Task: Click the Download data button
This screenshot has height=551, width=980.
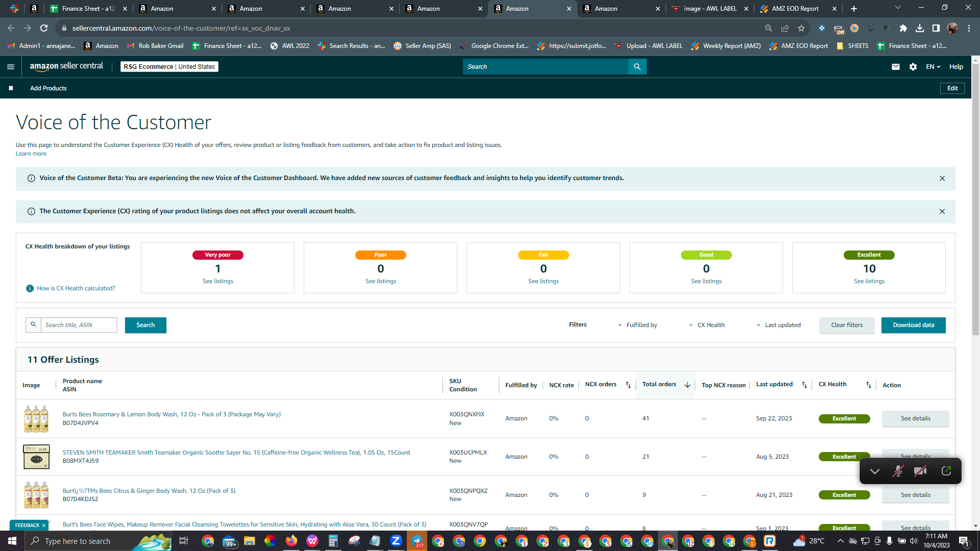Action: click(914, 325)
